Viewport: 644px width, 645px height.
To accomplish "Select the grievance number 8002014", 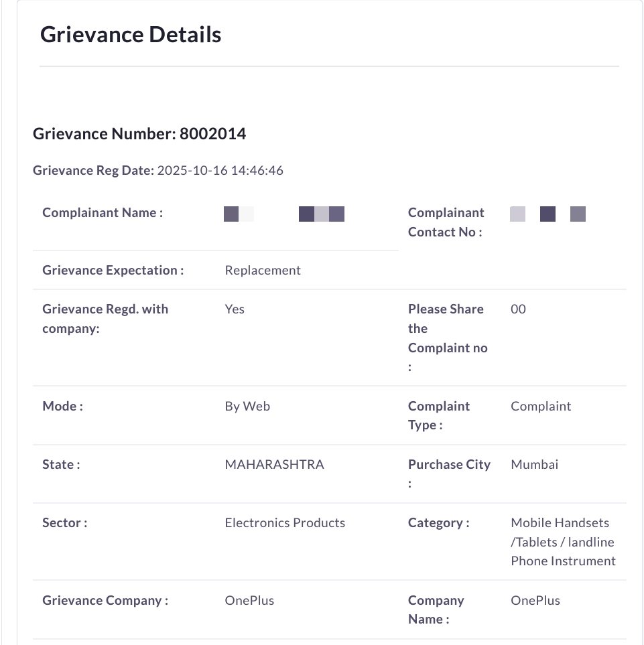I will pyautogui.click(x=214, y=133).
